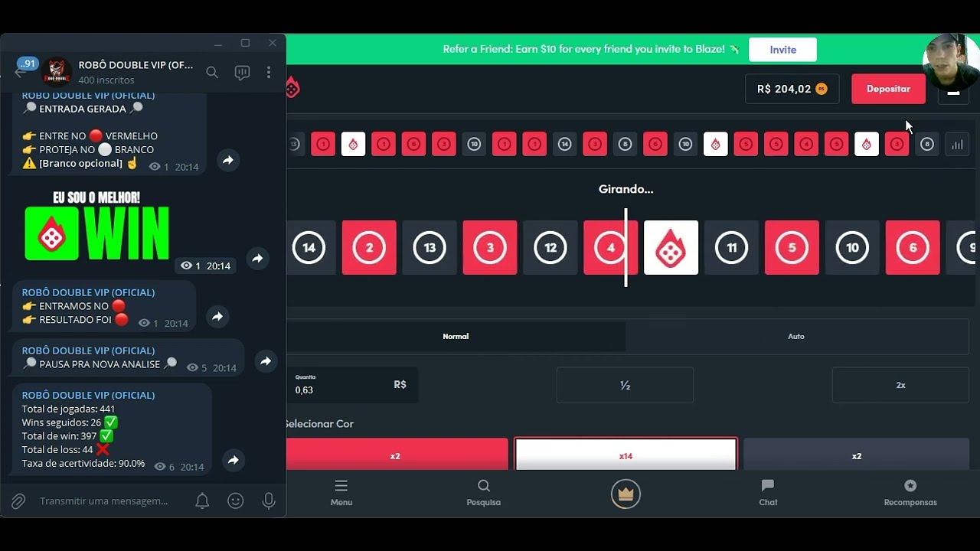Open Pesquisa search in Blaze
Screen dimensions: 980x551
(x=484, y=493)
